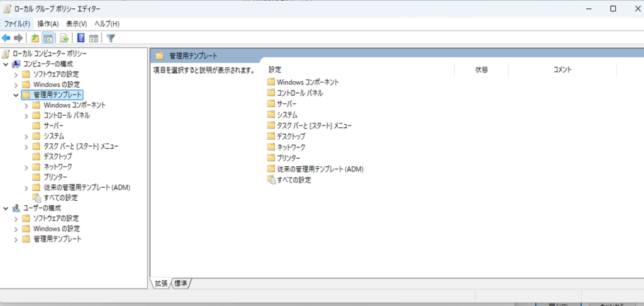The image size is (644, 306).
Task: Click the Back arrow toolbar icon
Action: pos(6,38)
